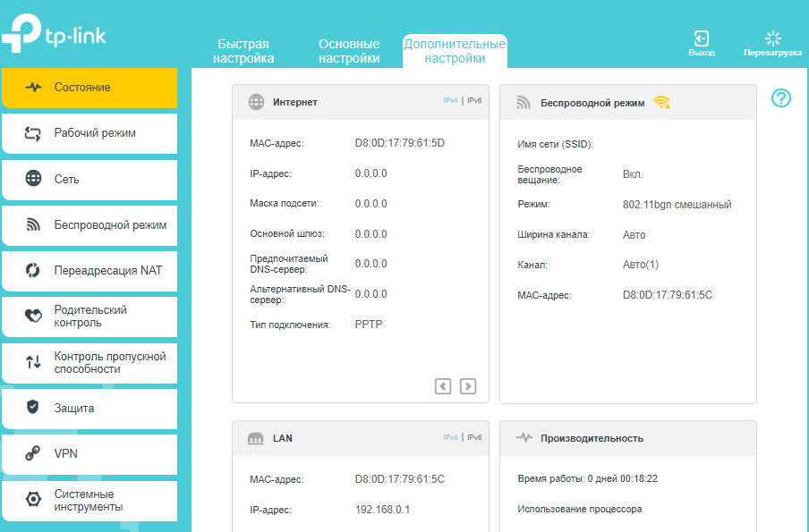Click the Перезагрузка reboot icon
This screenshot has width=809, height=532.
click(772, 38)
